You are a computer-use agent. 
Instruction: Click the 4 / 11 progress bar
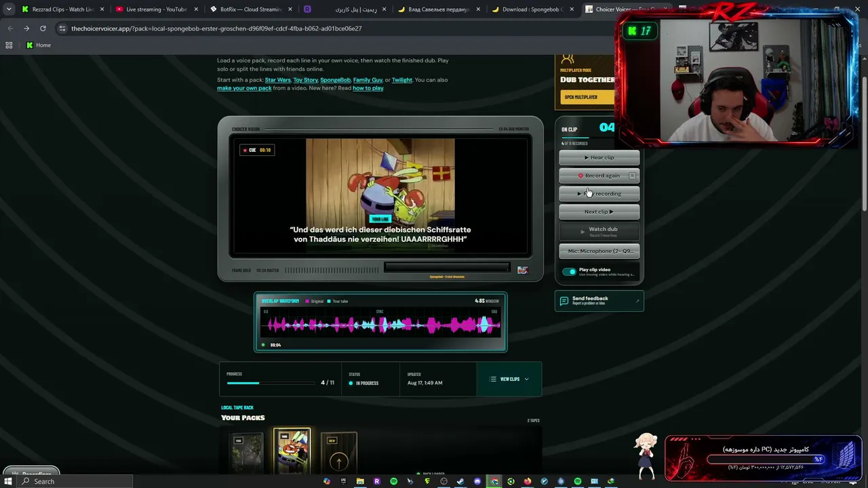[x=271, y=383]
